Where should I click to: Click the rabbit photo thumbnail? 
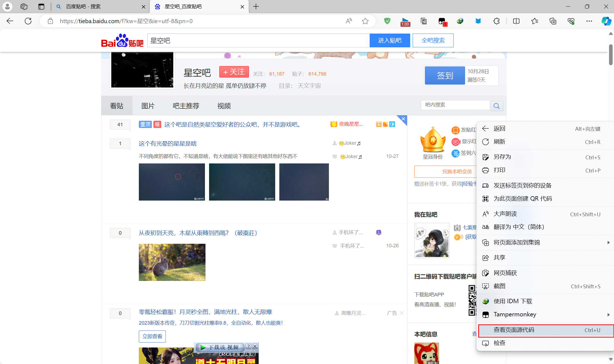pyautogui.click(x=172, y=262)
